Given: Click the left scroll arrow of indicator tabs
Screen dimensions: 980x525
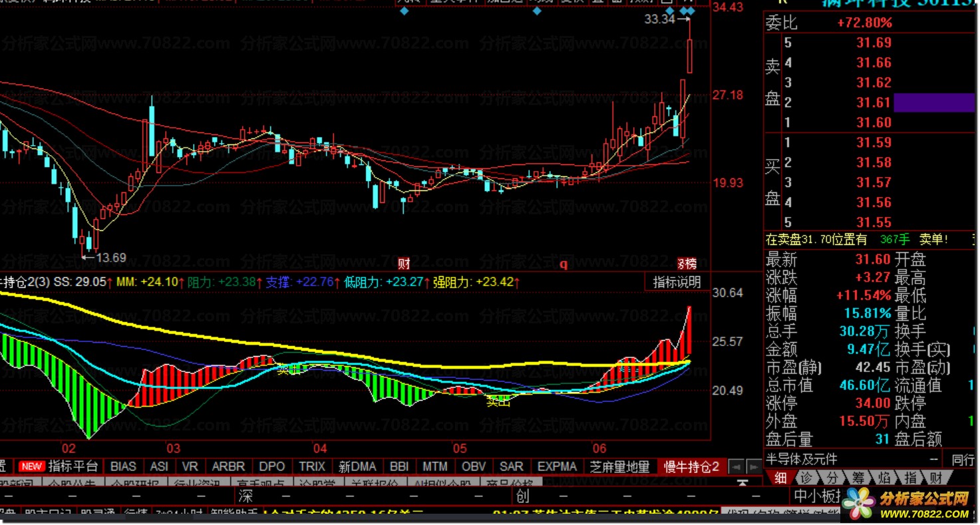Looking at the screenshot, I should (735, 467).
